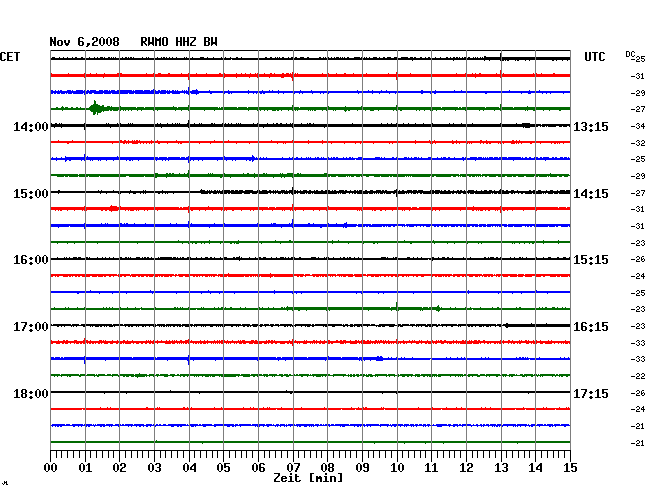Click the DC value -22
Viewport: 650px width, 494px height.
[x=638, y=376]
